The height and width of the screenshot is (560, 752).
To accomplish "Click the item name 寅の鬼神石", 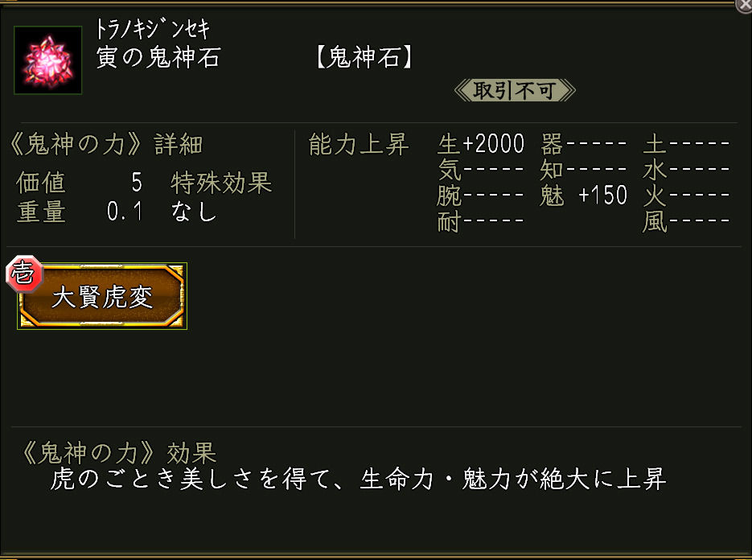I will pyautogui.click(x=158, y=59).
